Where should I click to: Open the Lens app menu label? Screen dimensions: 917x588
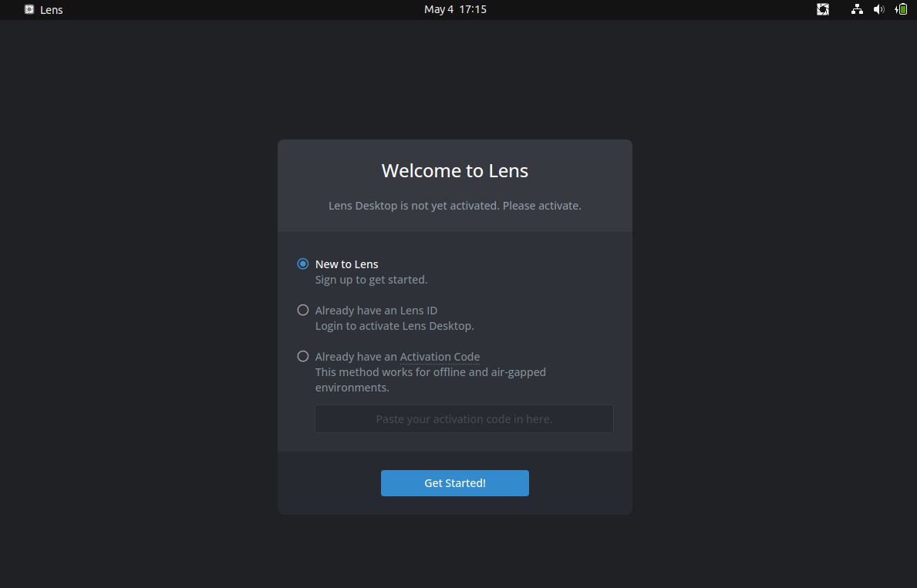(x=52, y=10)
